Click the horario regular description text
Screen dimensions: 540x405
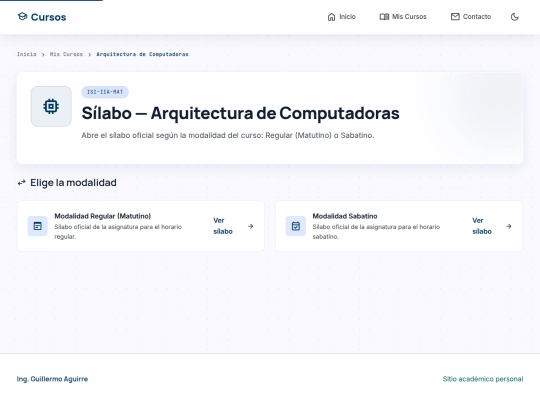point(118,231)
